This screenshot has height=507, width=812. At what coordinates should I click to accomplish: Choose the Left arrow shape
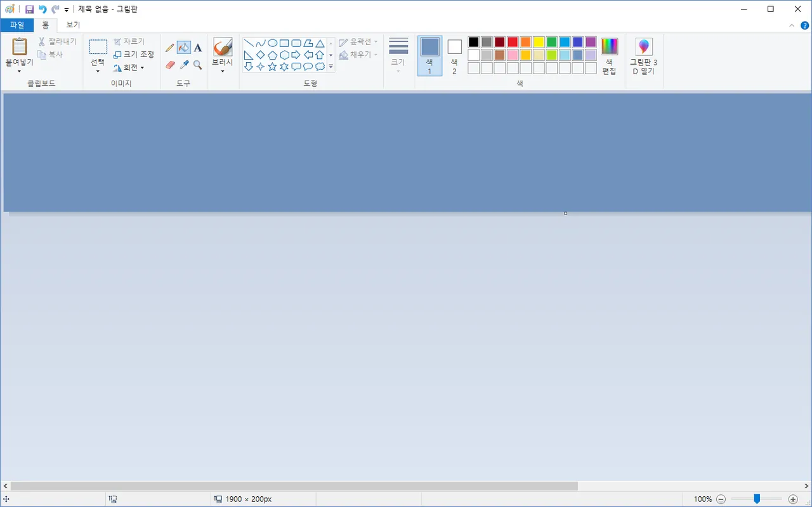pos(308,55)
